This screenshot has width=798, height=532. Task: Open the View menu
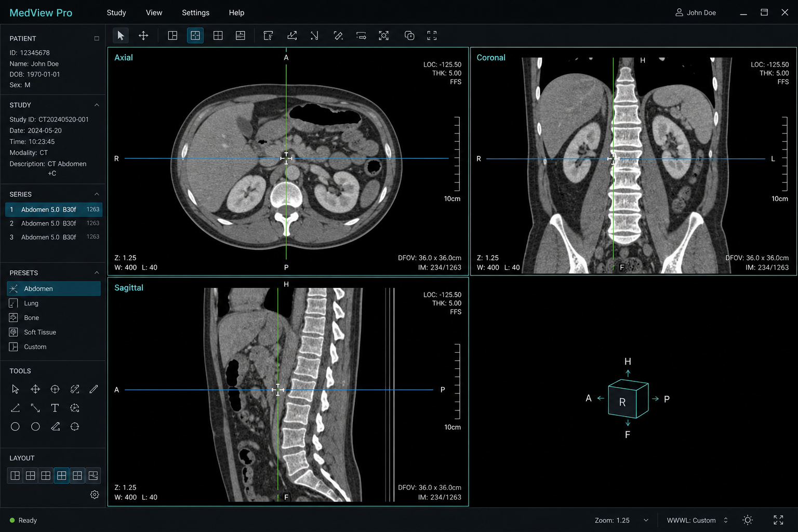pyautogui.click(x=154, y=12)
